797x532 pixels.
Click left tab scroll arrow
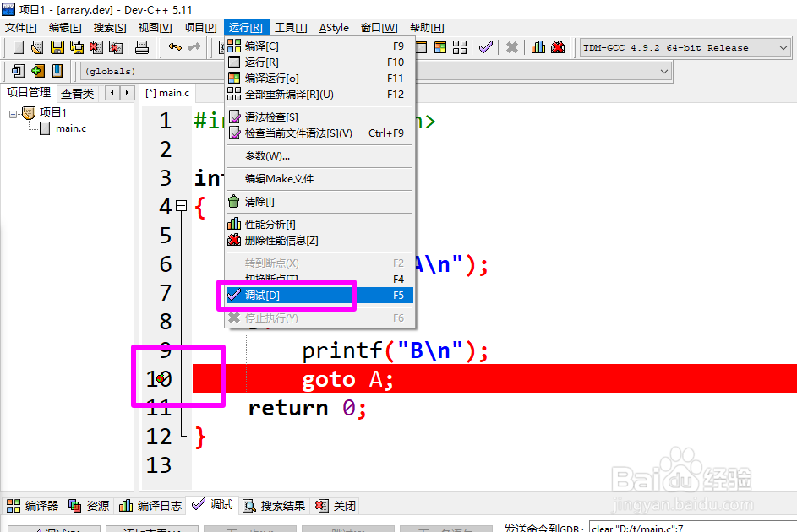(x=112, y=93)
